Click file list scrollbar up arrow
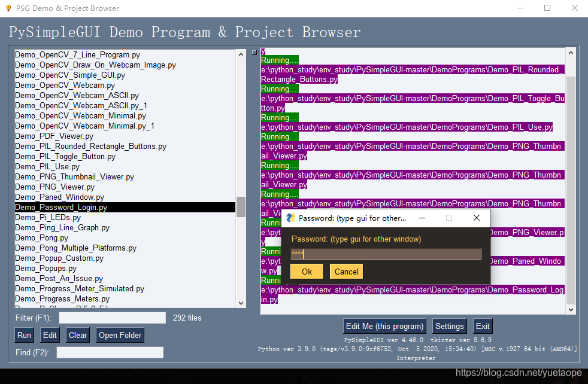 coord(241,54)
